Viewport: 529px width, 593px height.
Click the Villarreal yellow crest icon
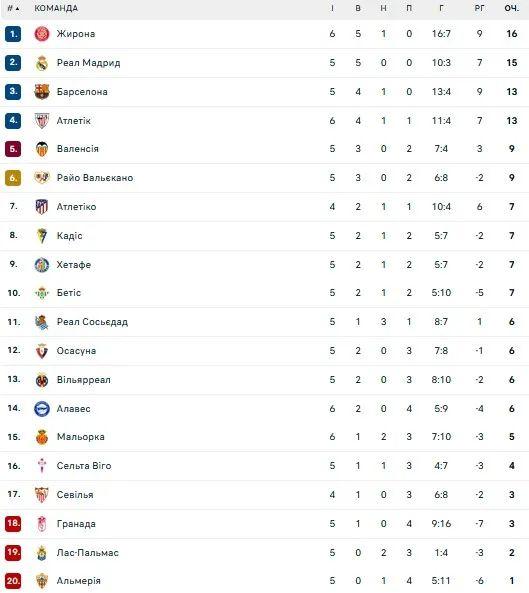42,380
